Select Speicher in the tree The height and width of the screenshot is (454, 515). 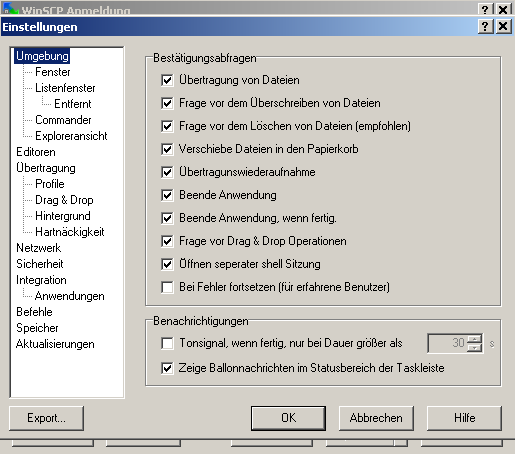37,328
